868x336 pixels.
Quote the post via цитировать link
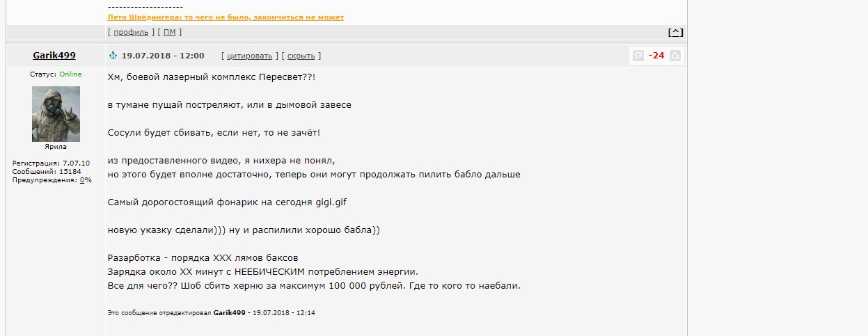click(x=250, y=56)
